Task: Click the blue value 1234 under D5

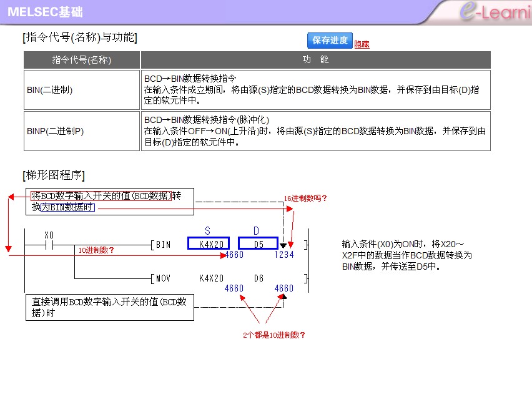Action: pyautogui.click(x=283, y=255)
